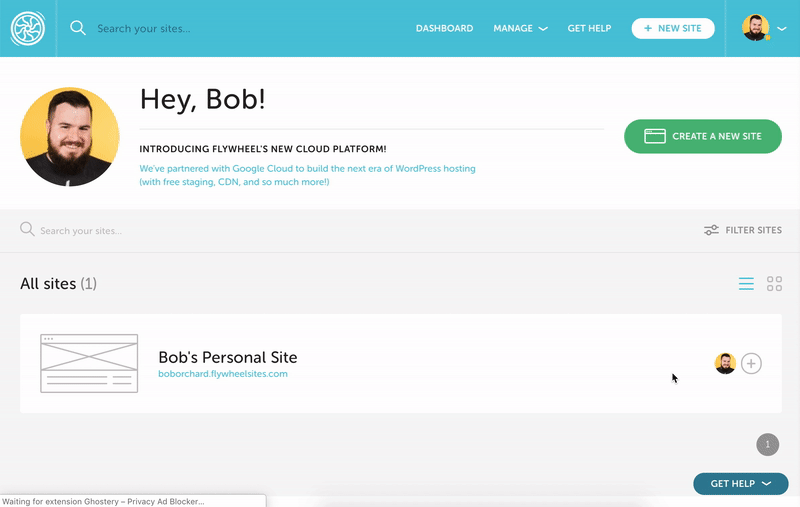Screen dimensions: 800x507
Task: Expand the floating Get Help widget
Action: (740, 484)
